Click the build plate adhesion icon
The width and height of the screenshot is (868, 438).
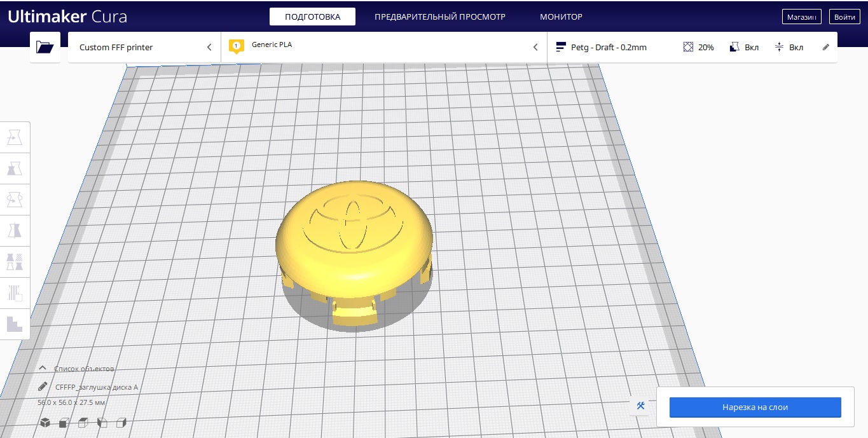pyautogui.click(x=779, y=47)
